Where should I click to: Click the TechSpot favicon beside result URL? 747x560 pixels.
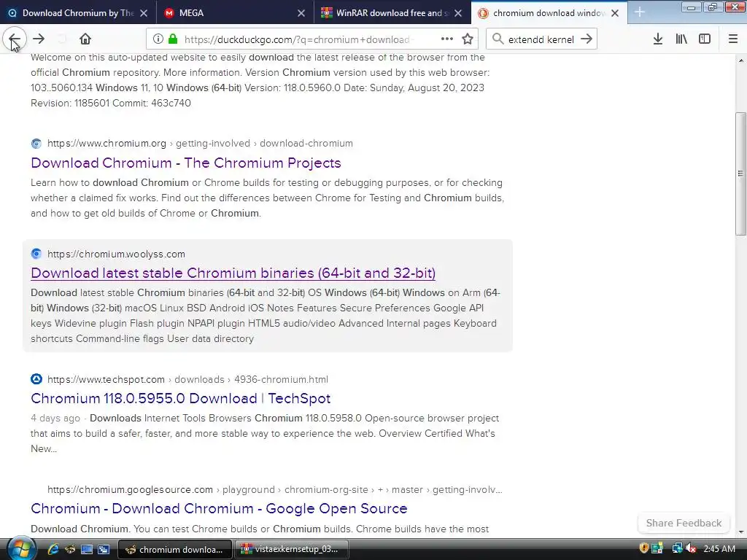[36, 379]
